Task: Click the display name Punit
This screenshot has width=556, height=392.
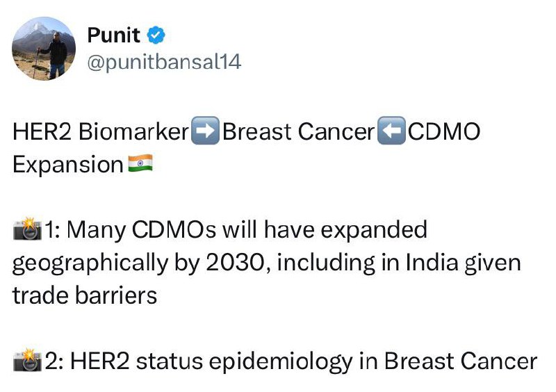Action: click(114, 35)
